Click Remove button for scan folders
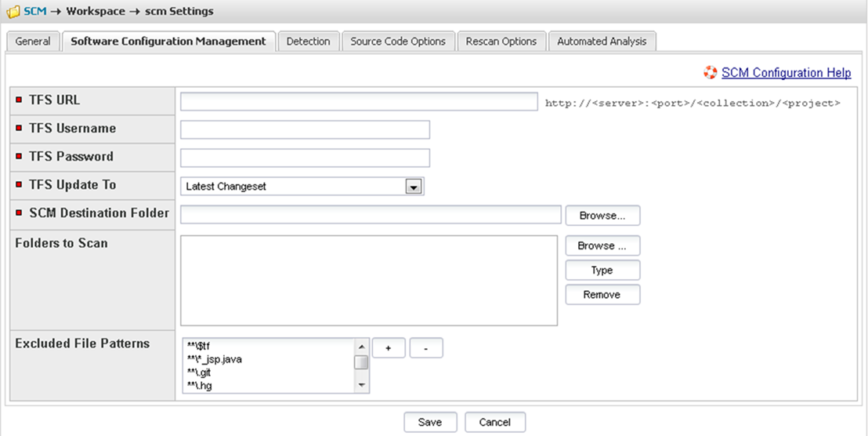Viewport: 868px width, 436px height. [x=602, y=295]
